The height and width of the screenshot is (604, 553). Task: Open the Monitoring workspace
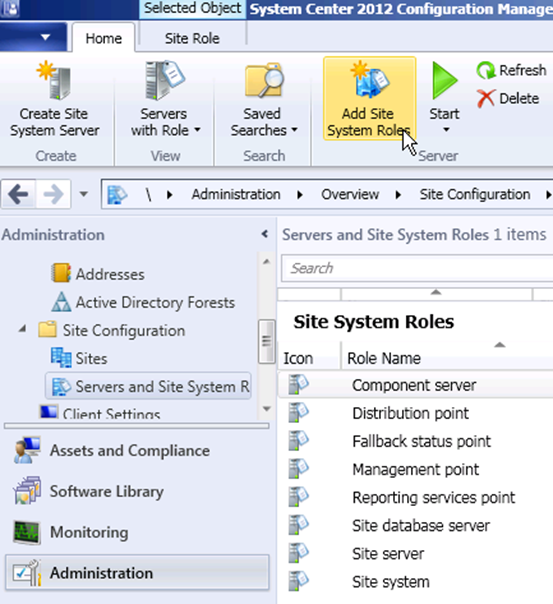click(x=70, y=532)
